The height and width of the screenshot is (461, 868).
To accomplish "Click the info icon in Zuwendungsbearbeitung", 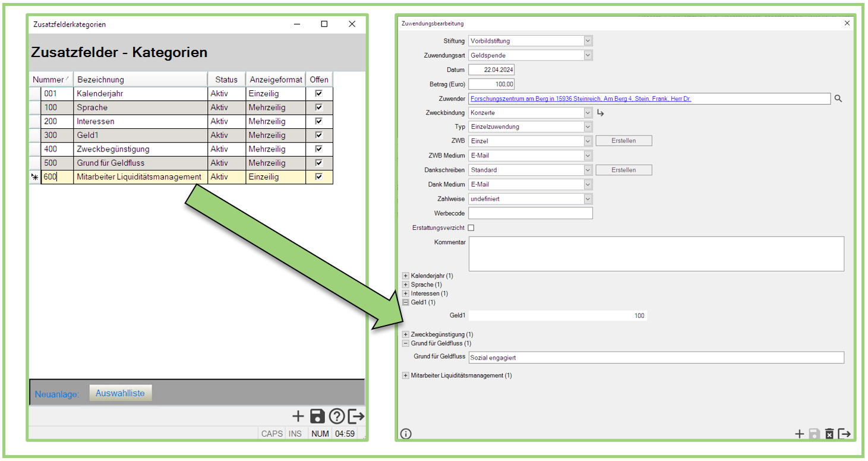I will tap(406, 434).
